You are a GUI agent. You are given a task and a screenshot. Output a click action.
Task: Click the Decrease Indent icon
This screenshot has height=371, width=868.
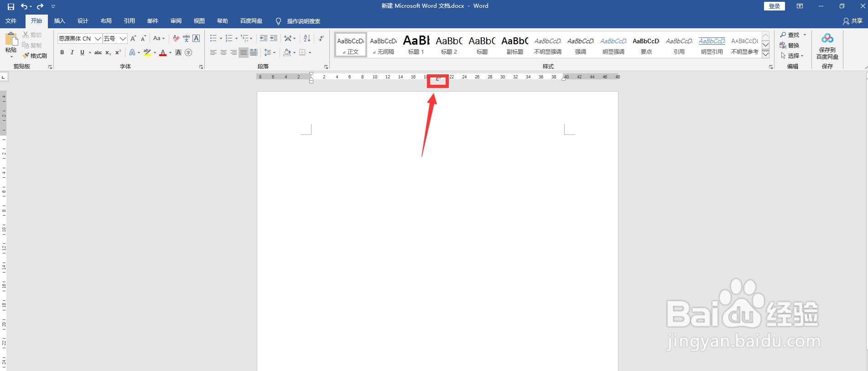click(x=264, y=38)
